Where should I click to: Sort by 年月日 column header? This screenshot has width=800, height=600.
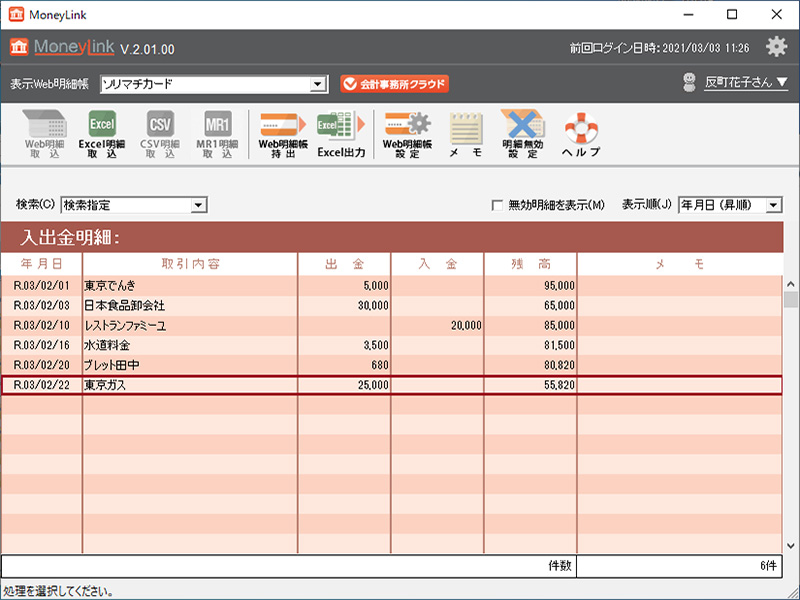[41, 264]
